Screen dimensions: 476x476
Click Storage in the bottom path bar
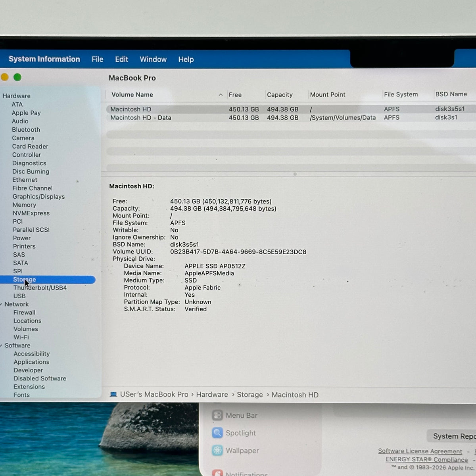(250, 395)
